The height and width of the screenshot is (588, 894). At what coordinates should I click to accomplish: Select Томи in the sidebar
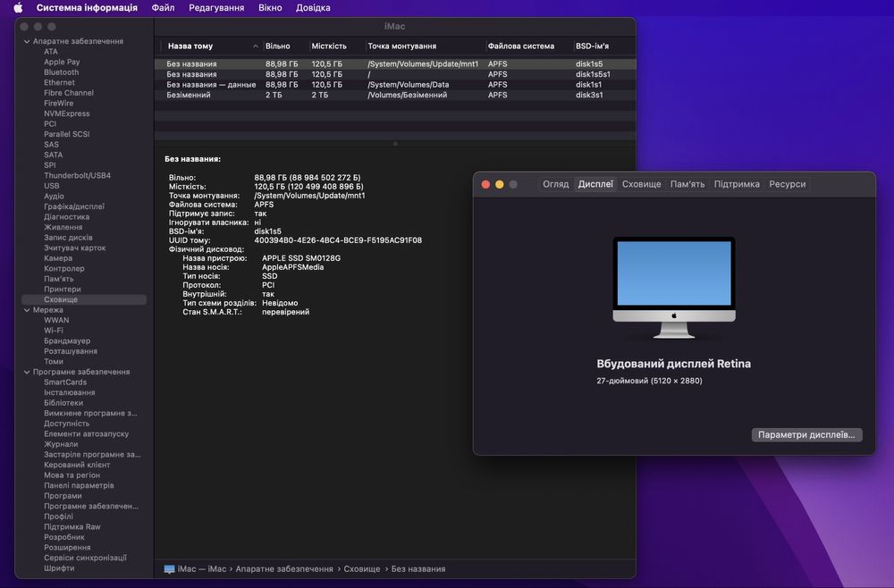(x=54, y=361)
